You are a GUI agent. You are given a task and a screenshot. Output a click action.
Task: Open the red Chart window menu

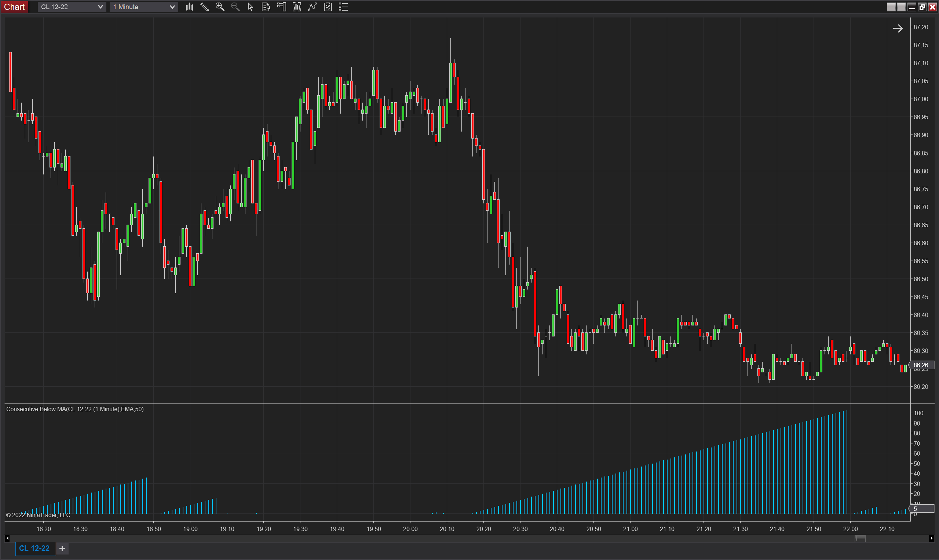click(14, 7)
